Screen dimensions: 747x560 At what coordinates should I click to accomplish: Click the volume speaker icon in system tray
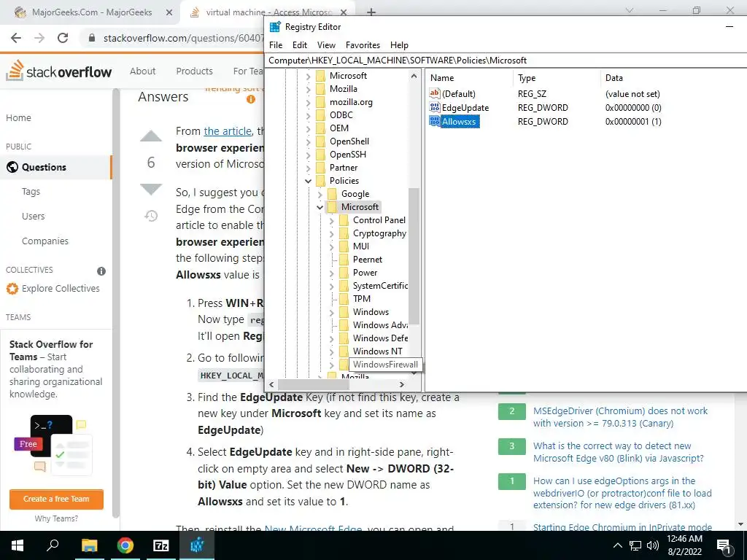[653, 545]
